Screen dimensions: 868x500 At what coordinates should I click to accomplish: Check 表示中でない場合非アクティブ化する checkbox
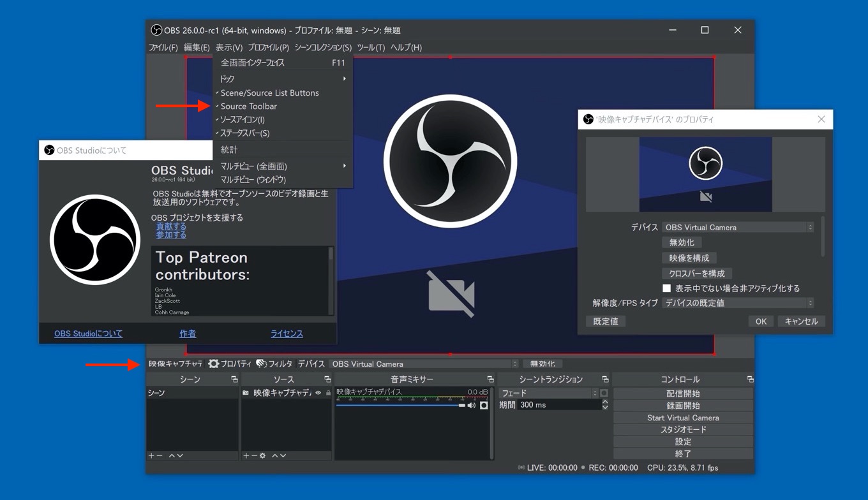(667, 288)
